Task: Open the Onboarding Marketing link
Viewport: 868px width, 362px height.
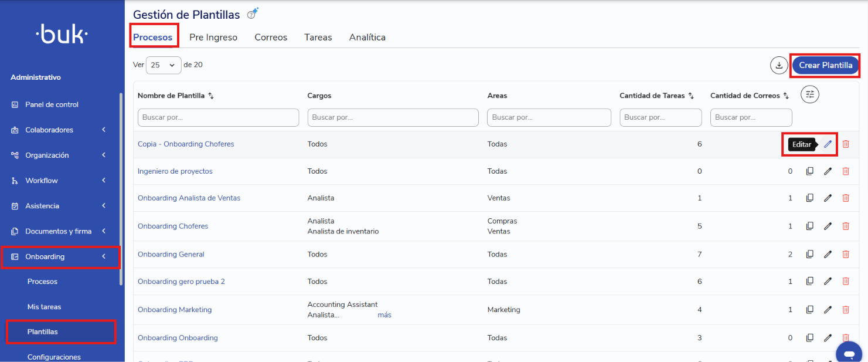Action: click(175, 310)
